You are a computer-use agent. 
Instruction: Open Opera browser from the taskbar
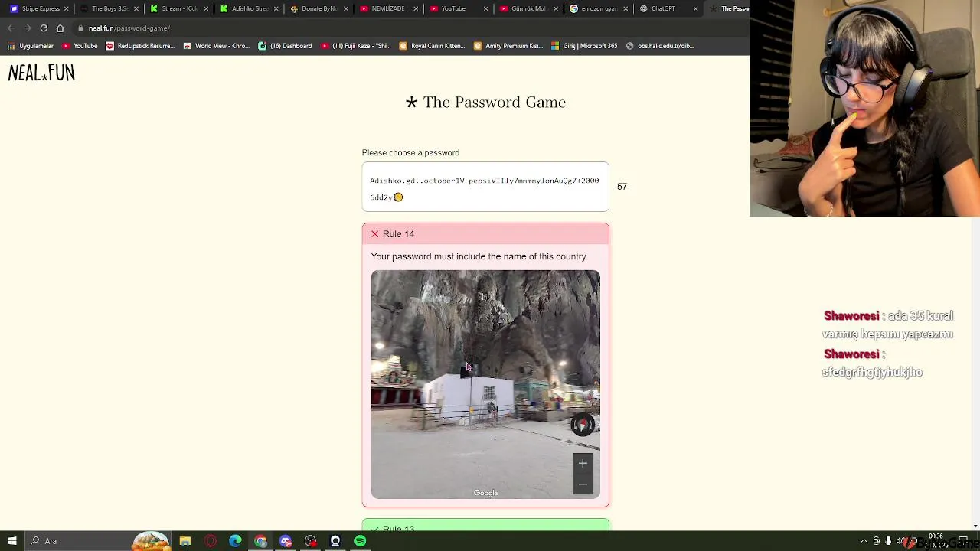click(211, 541)
